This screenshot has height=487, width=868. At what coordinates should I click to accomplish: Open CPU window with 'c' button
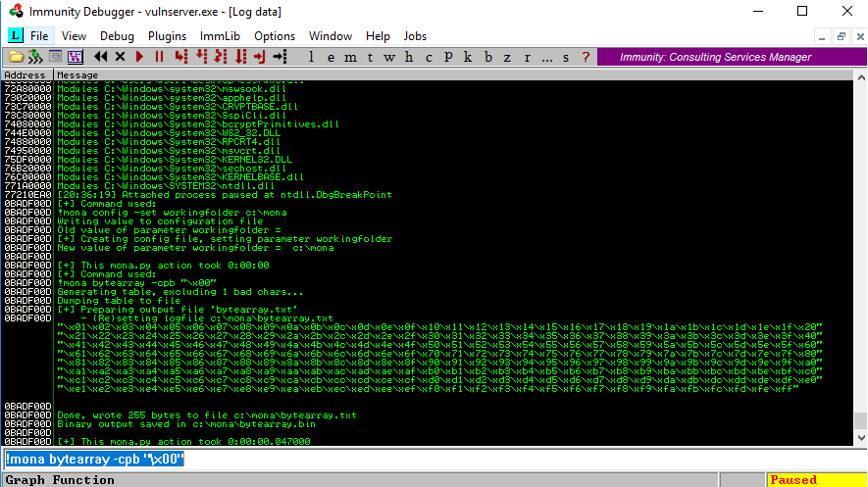click(x=428, y=57)
